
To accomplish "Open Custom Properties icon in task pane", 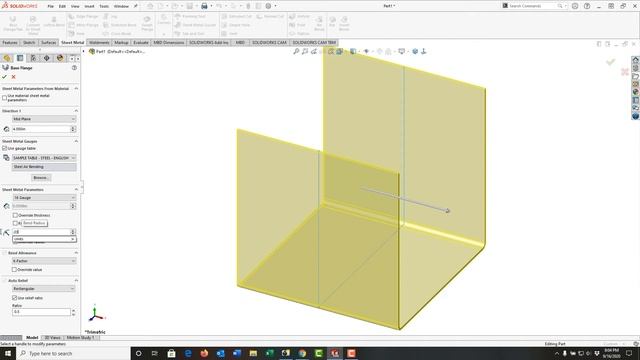I will tap(636, 100).
